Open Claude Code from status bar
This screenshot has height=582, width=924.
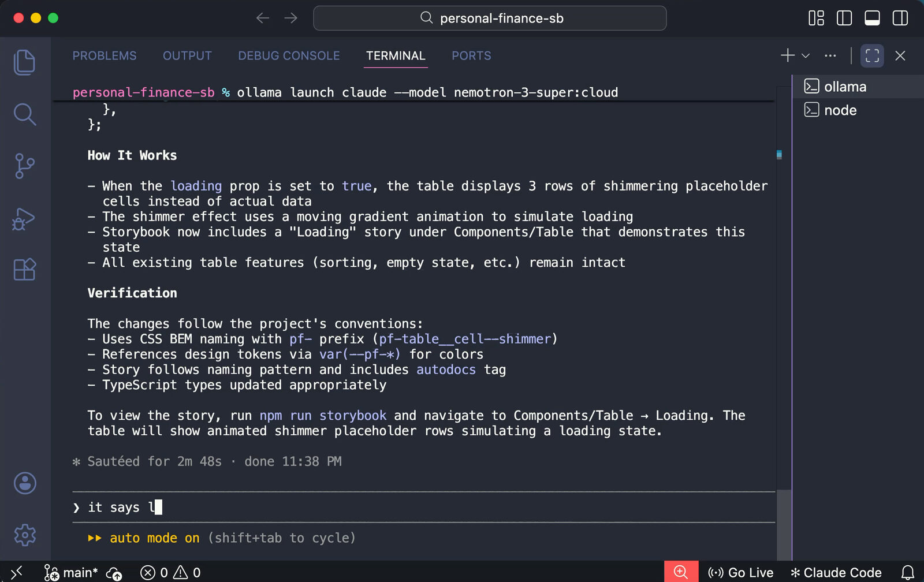(836, 572)
